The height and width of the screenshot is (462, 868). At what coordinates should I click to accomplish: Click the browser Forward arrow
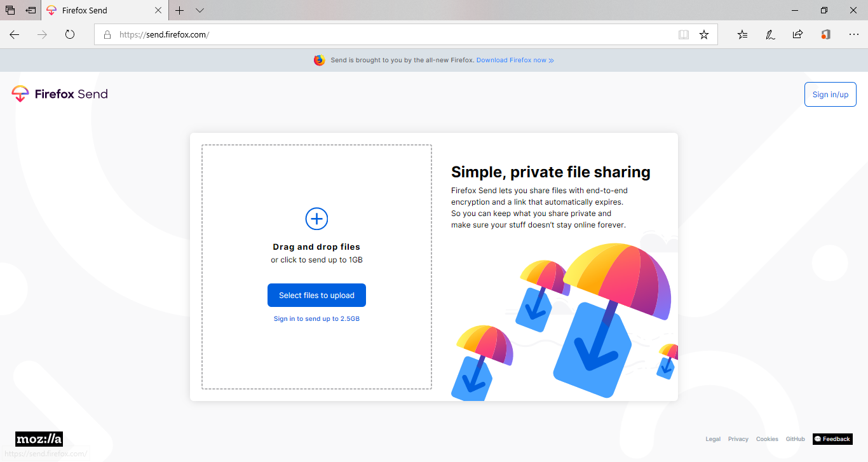[43, 34]
